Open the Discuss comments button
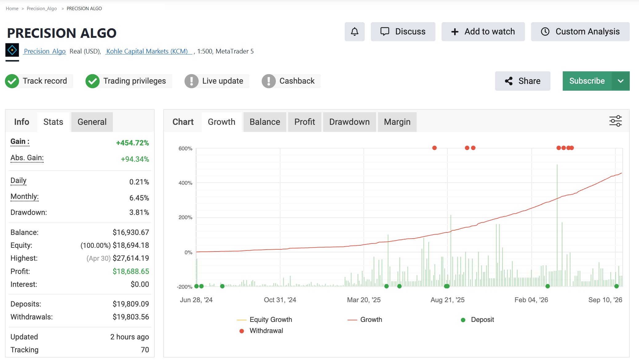 [x=403, y=32]
